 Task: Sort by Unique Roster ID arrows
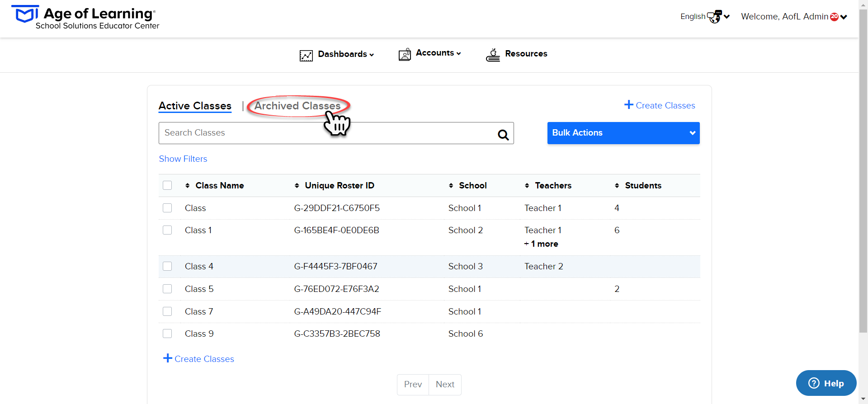click(x=297, y=185)
